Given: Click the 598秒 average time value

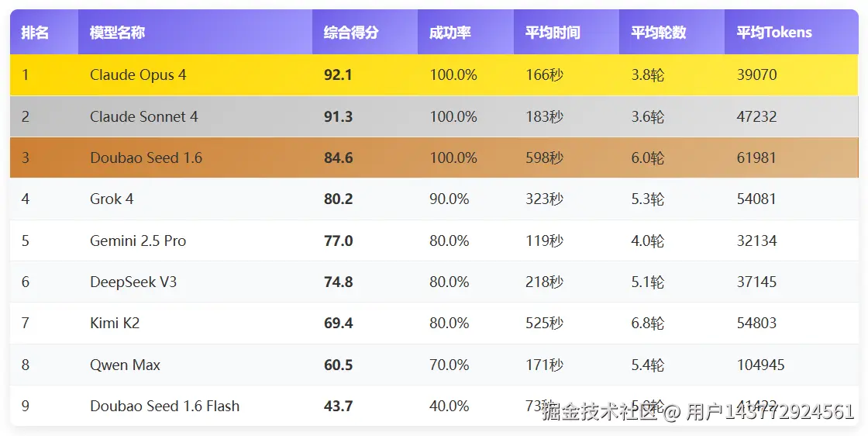Looking at the screenshot, I should click(545, 158).
